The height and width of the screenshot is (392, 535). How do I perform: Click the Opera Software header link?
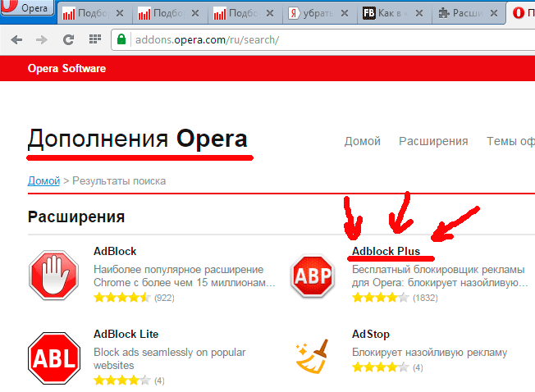[x=67, y=69]
